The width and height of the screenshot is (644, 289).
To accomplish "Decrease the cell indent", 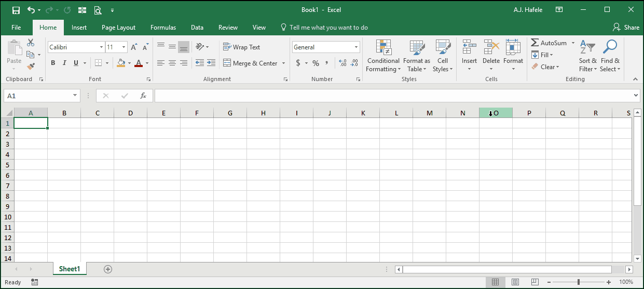I will point(199,63).
